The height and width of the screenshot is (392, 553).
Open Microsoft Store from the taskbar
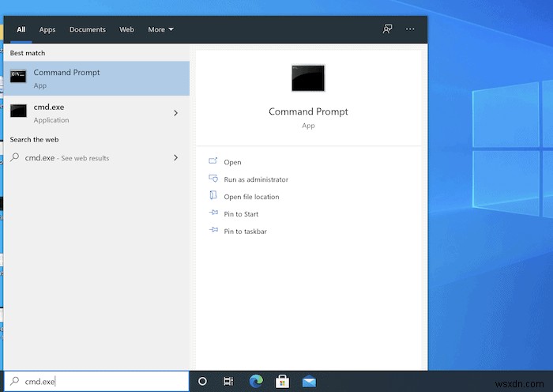pos(281,381)
